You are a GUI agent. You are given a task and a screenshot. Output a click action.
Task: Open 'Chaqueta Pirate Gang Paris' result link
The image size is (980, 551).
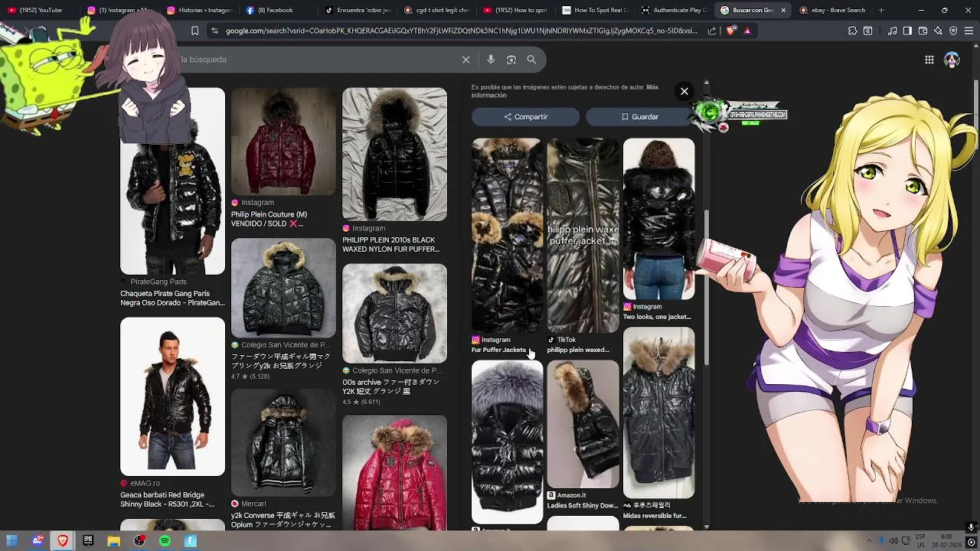click(x=172, y=298)
